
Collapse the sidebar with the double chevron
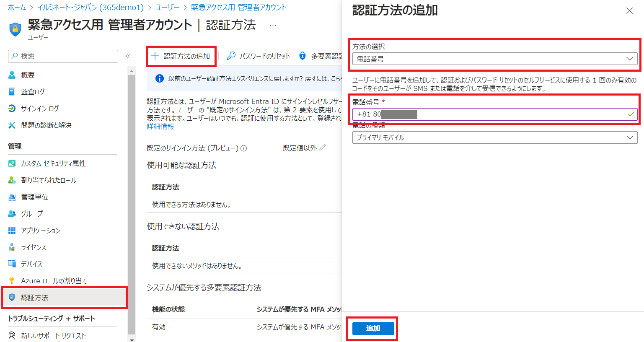tap(128, 56)
